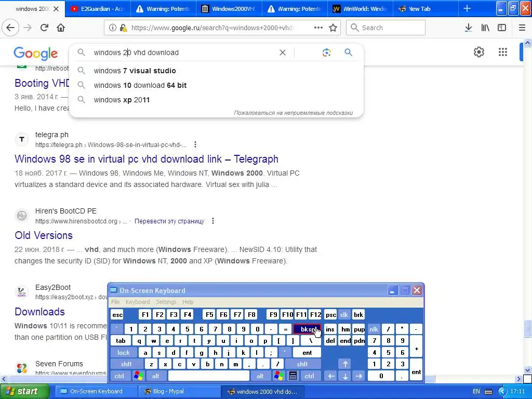Viewport: 532px width, 399px height.
Task: Clear the Google search box with X
Action: click(282, 52)
